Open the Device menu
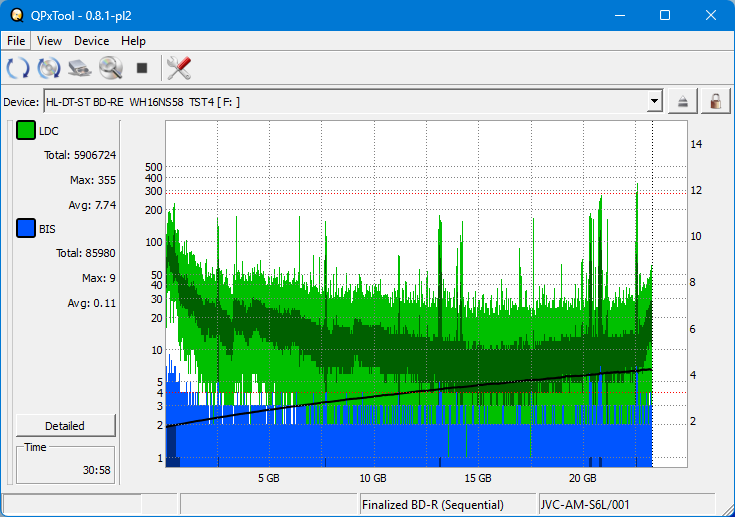 click(91, 41)
